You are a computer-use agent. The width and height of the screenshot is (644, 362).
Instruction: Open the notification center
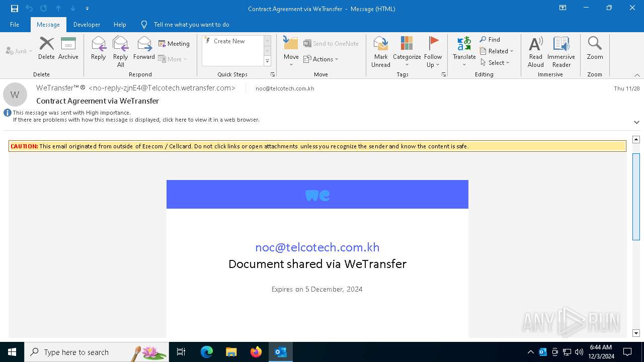click(627, 352)
